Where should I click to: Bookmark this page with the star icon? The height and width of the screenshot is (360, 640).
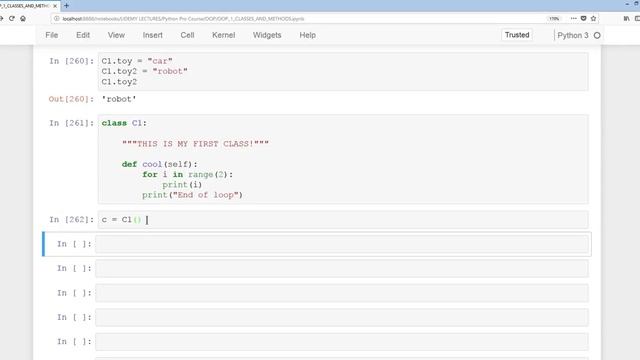point(593,18)
